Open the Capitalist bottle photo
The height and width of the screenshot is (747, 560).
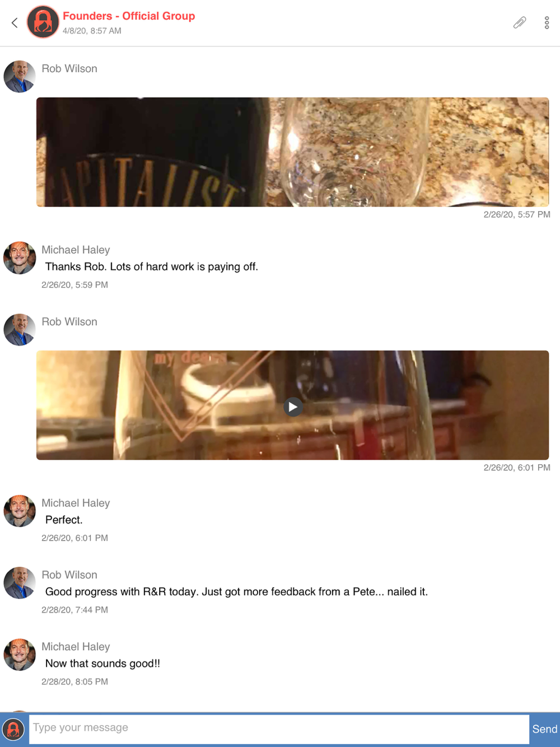click(292, 152)
